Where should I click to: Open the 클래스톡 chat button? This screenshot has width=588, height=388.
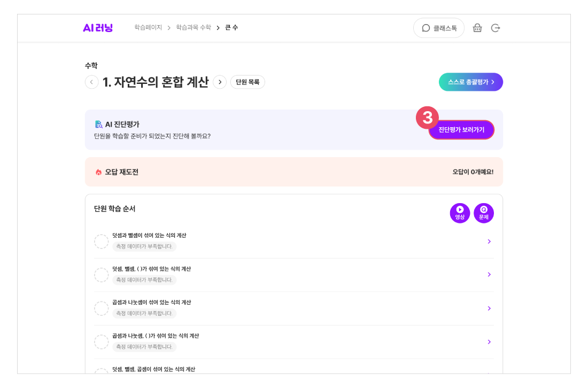tap(439, 28)
